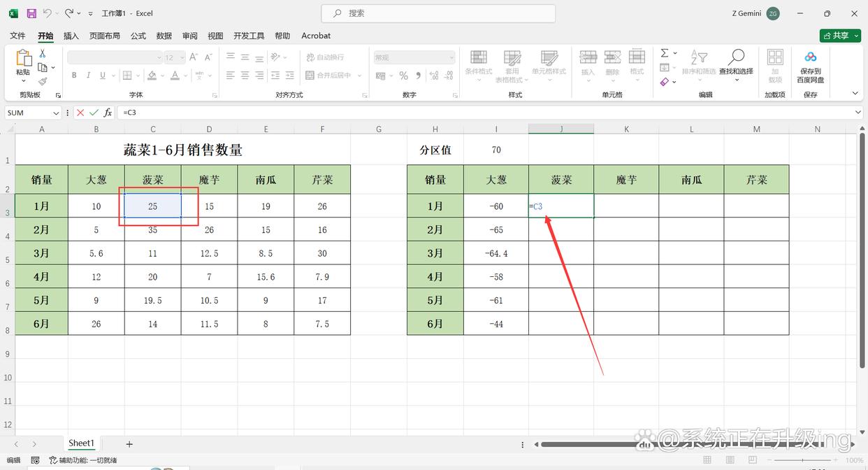Open the font name dropdown

159,57
